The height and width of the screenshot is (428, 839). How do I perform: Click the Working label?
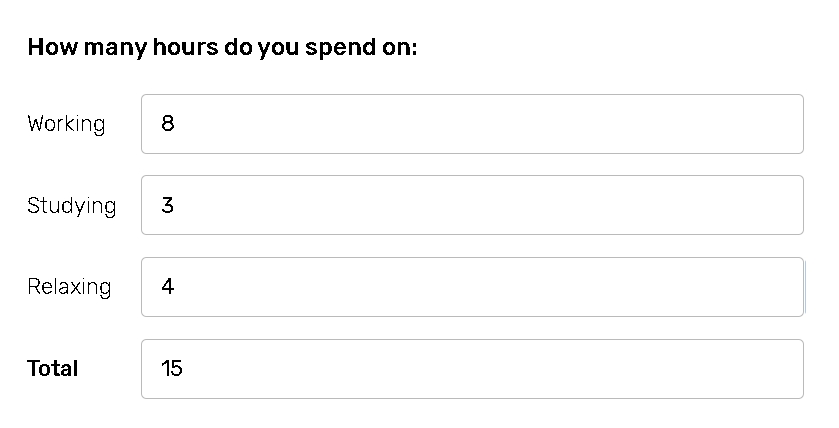[x=66, y=124]
